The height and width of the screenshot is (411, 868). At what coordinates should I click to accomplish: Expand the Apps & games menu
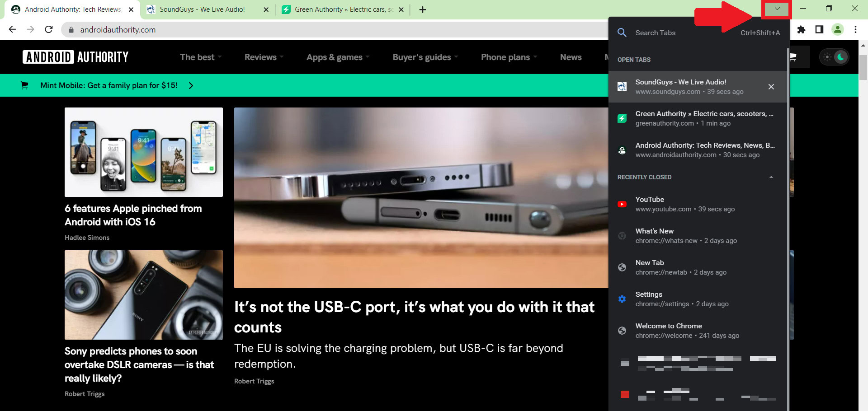click(x=338, y=57)
